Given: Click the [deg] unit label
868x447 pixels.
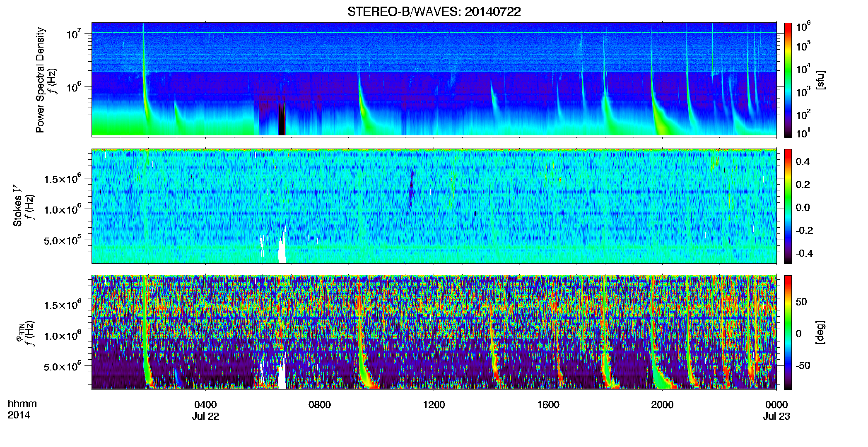Looking at the screenshot, I should [x=820, y=332].
